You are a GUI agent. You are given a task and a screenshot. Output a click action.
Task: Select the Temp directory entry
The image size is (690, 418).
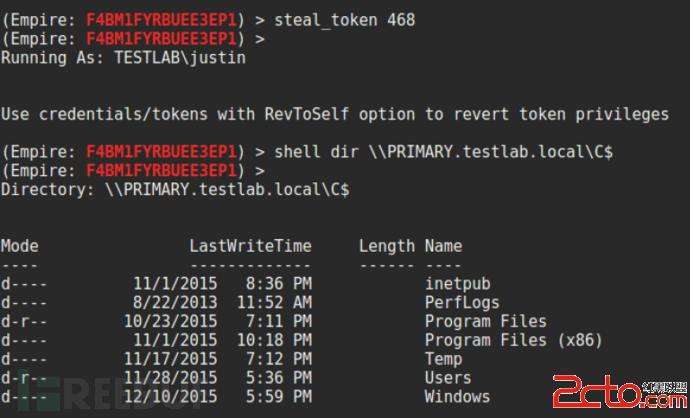click(444, 359)
